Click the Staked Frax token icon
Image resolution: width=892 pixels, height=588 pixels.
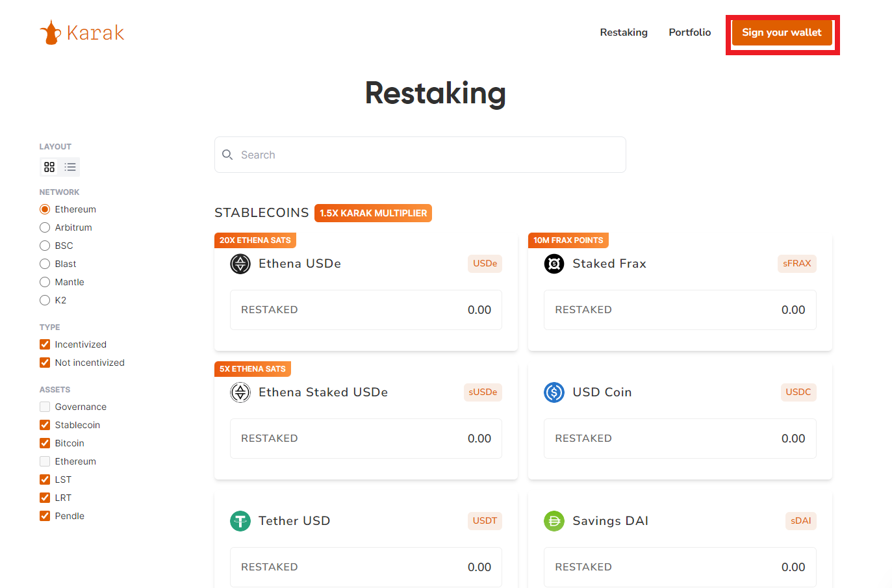554,264
